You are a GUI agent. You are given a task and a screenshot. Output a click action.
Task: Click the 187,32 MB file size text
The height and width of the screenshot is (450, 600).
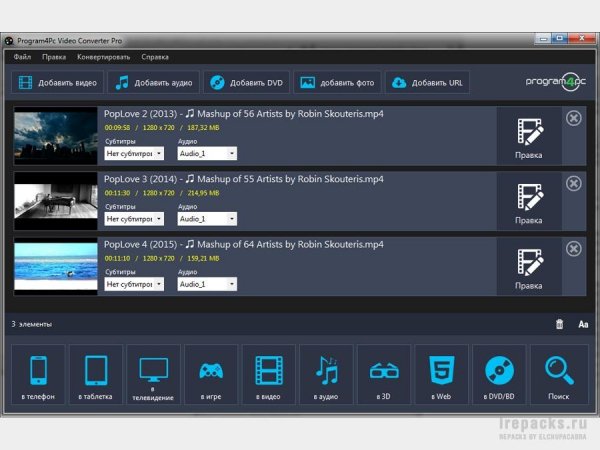pyautogui.click(x=203, y=128)
